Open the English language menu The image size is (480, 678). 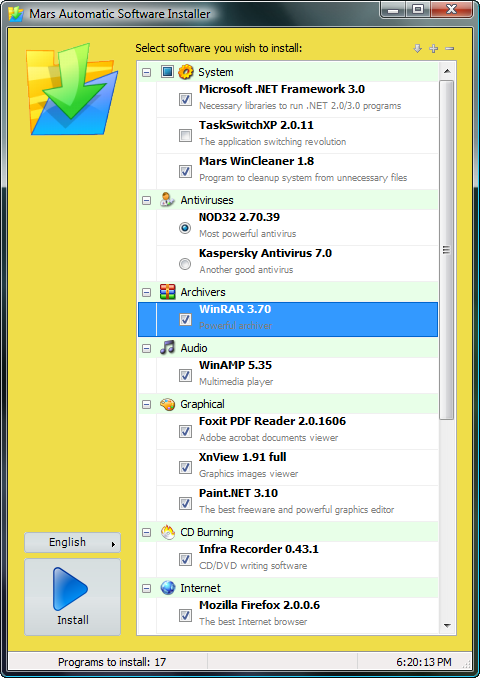point(72,542)
